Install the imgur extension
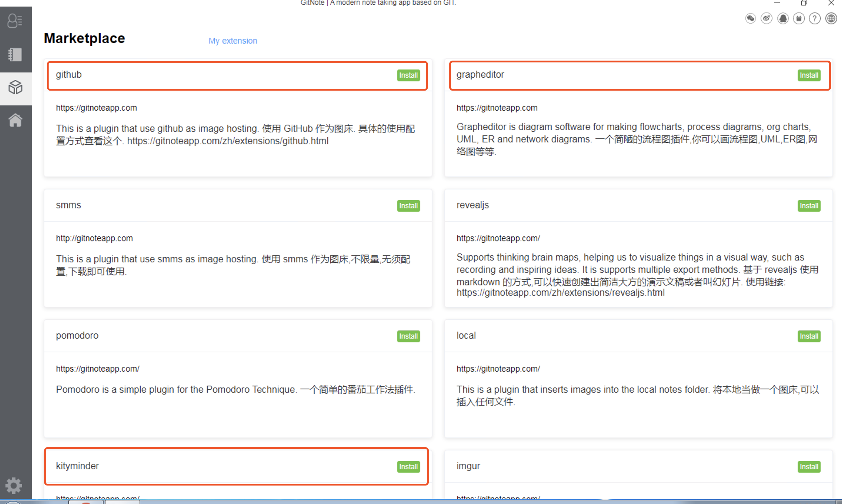This screenshot has height=504, width=842. (808, 467)
